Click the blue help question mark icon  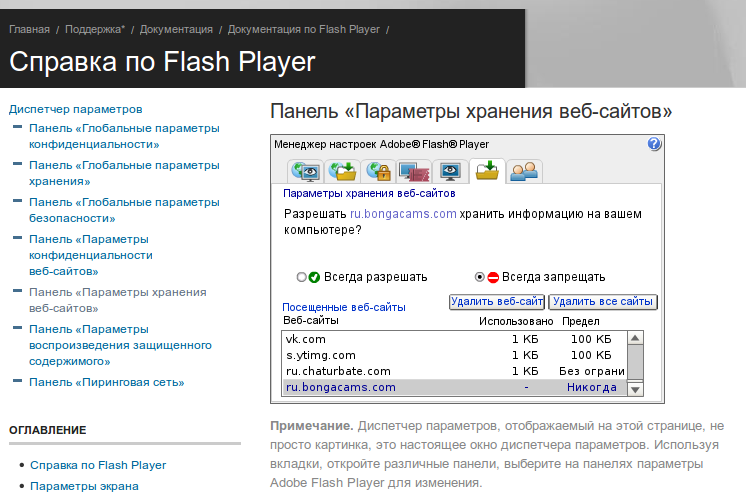pos(654,144)
